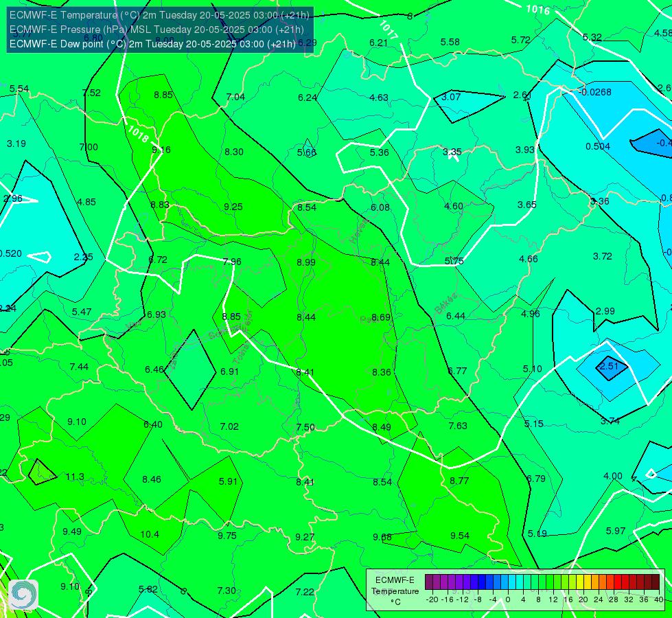Click the 3.93 temperature value
Screen dimensions: 672x618
pos(525,150)
